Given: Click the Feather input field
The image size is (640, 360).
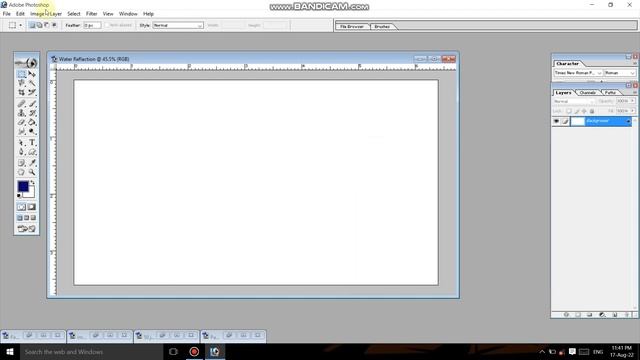Looking at the screenshot, I should coord(92,25).
